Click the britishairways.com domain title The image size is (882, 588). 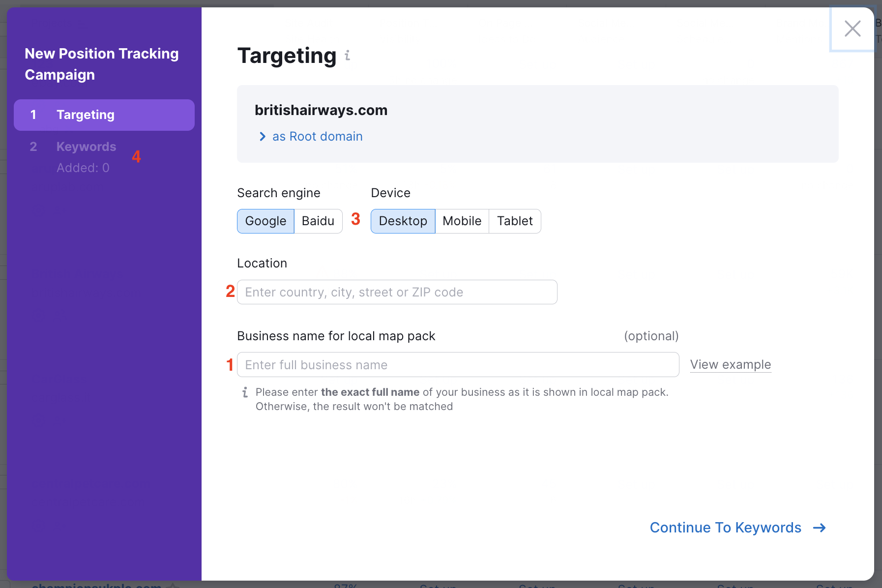point(321,111)
